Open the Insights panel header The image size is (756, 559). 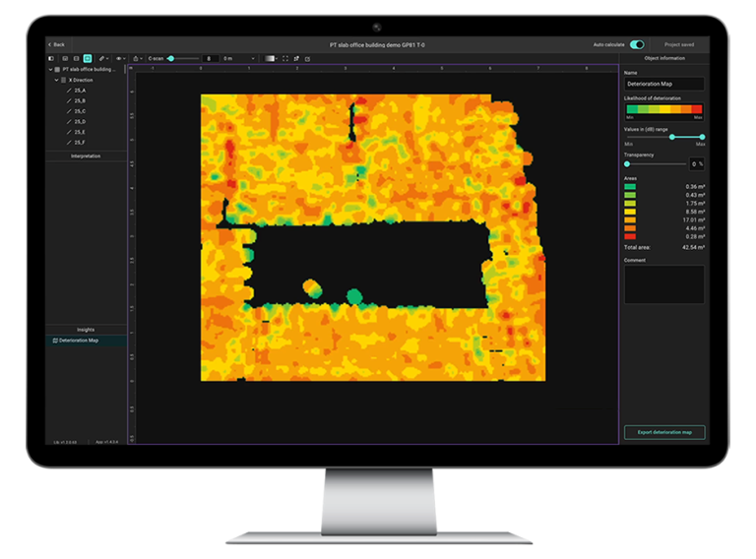coord(86,330)
